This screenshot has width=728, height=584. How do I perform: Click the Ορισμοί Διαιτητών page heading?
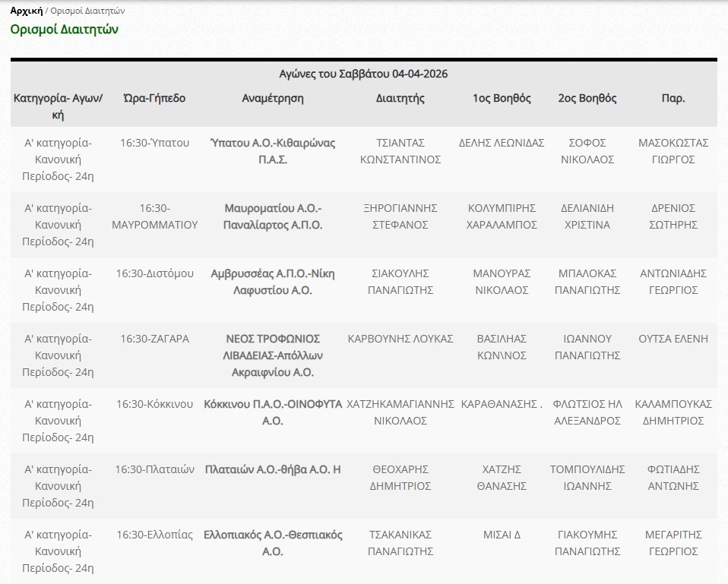point(64,30)
